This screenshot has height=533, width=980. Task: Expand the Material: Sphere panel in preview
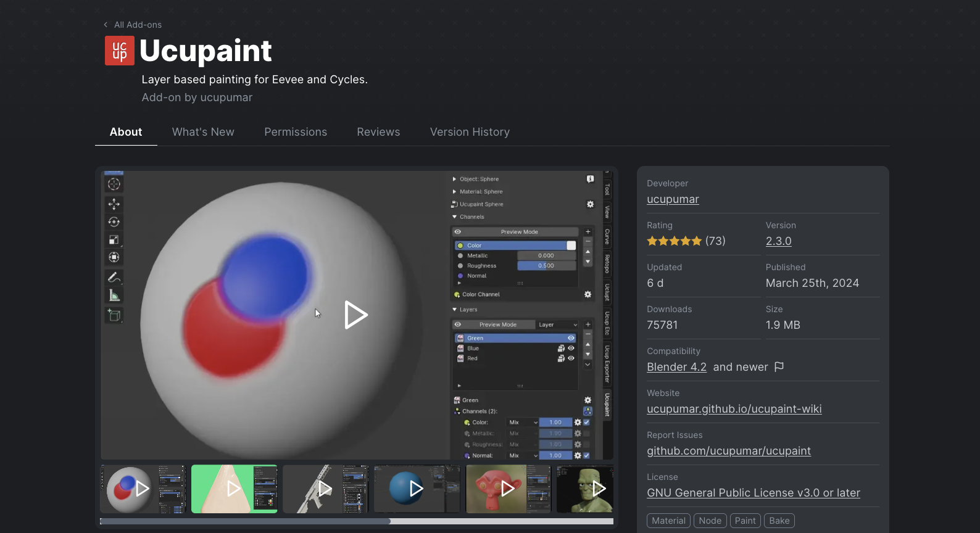click(455, 192)
